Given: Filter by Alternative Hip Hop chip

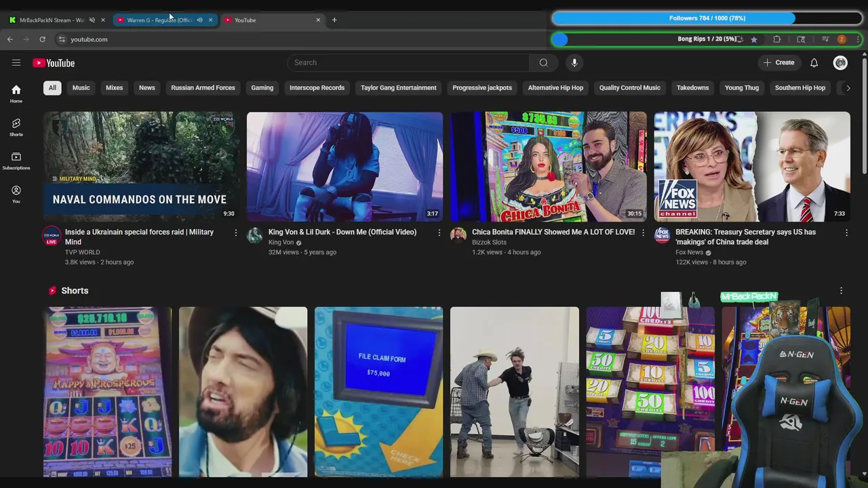Looking at the screenshot, I should (555, 87).
